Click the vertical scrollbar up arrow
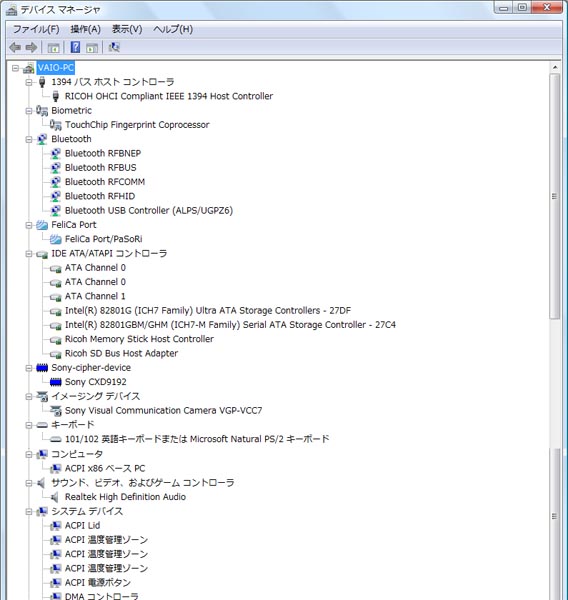 pos(555,67)
